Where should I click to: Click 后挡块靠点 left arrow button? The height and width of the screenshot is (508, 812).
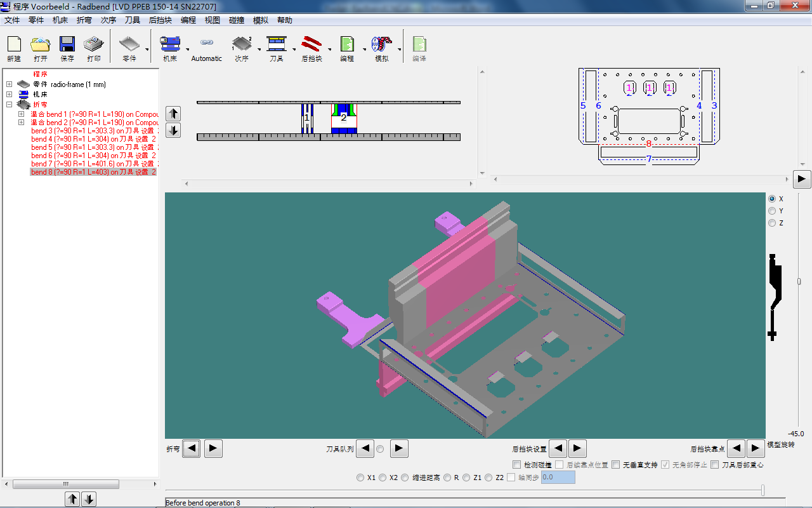pos(736,448)
